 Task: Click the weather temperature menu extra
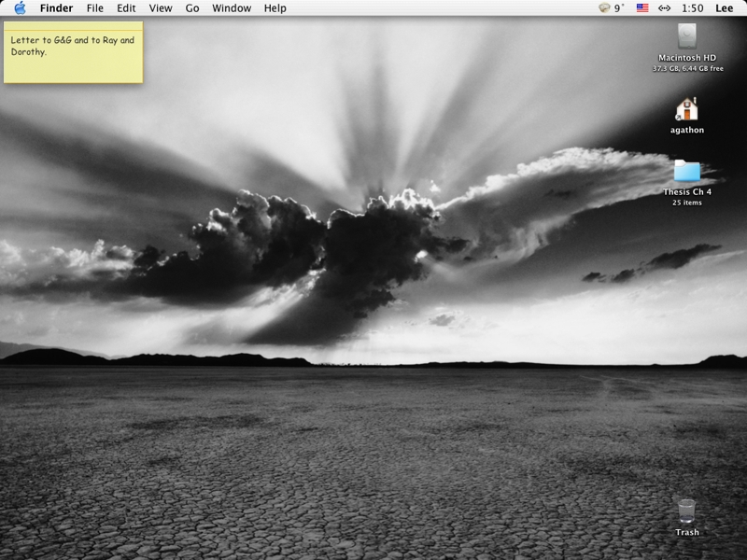pyautogui.click(x=612, y=8)
